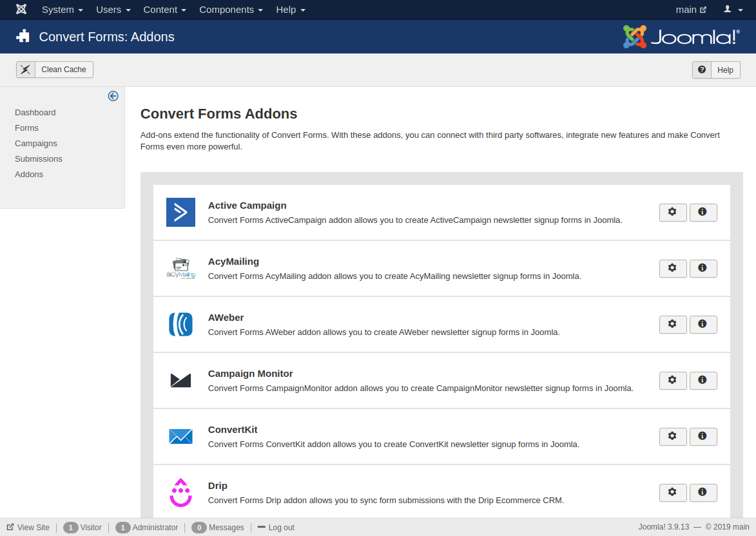
Task: Click the ConvertKit addon title
Action: (x=233, y=430)
